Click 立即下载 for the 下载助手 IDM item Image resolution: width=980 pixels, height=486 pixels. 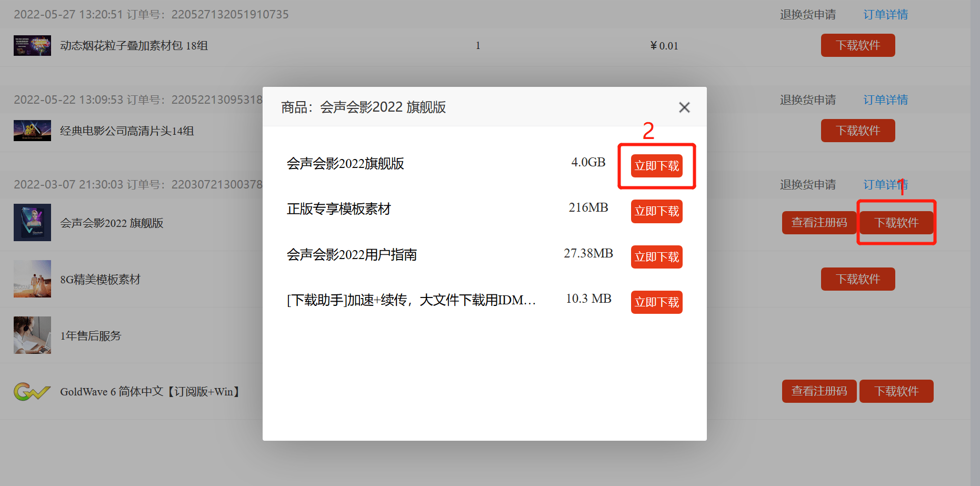[657, 302]
